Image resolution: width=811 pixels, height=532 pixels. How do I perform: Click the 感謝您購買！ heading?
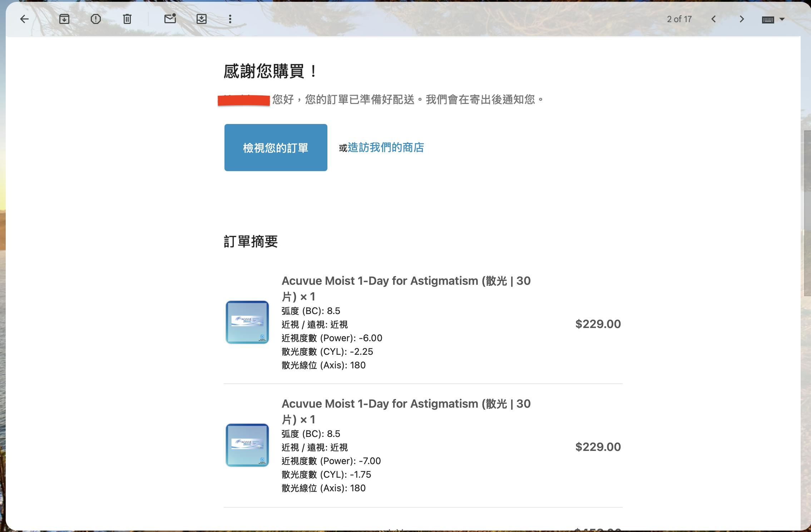pos(271,71)
